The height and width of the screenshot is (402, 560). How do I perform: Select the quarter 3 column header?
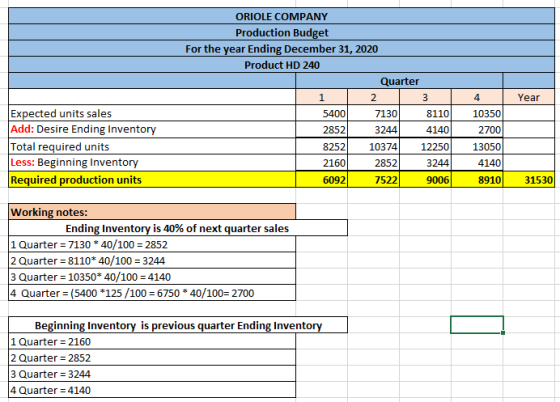[425, 97]
